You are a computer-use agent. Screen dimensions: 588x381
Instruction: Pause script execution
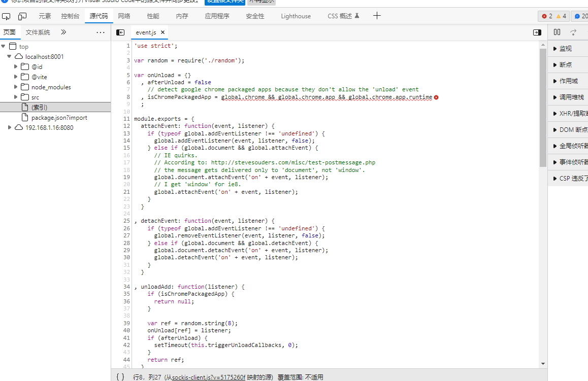coord(557,32)
